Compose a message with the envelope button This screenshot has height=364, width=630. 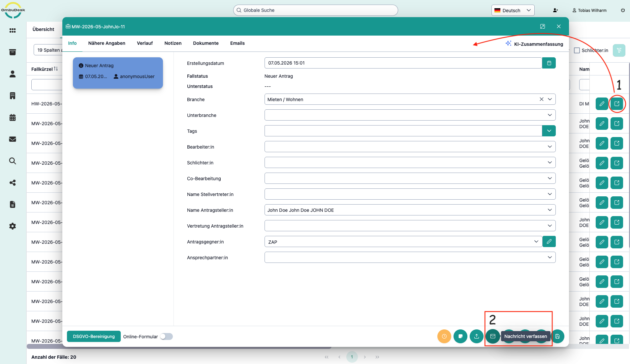point(492,336)
